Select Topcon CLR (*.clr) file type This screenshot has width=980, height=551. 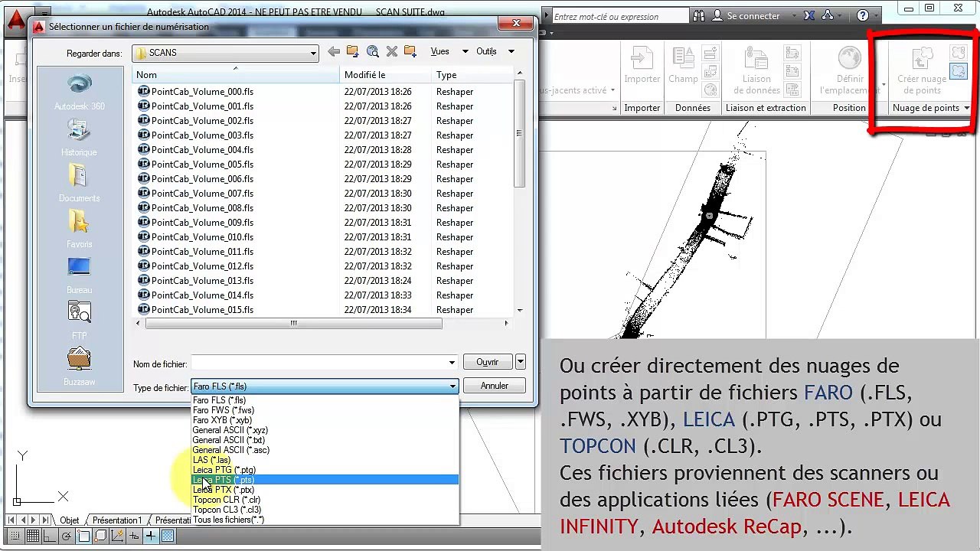227,500
